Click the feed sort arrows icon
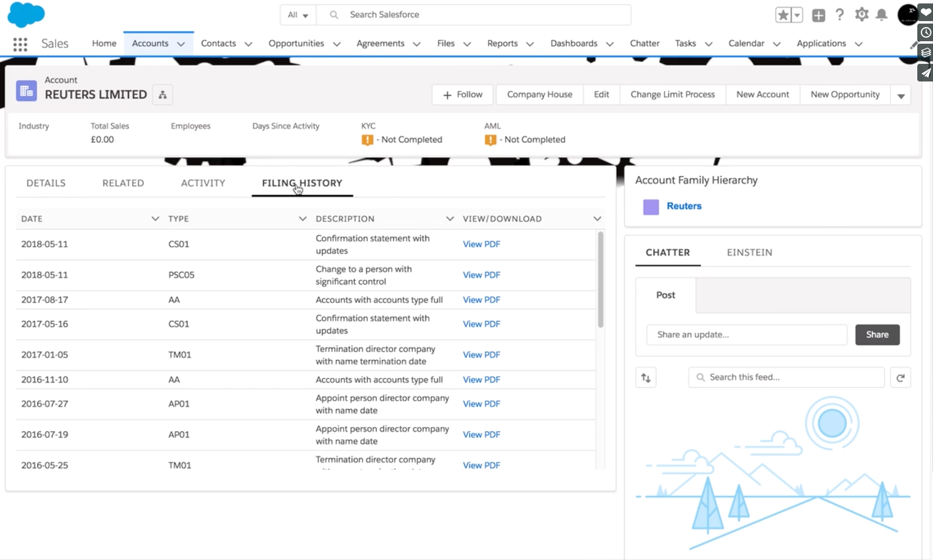Viewport: 933px width, 560px height. (646, 377)
